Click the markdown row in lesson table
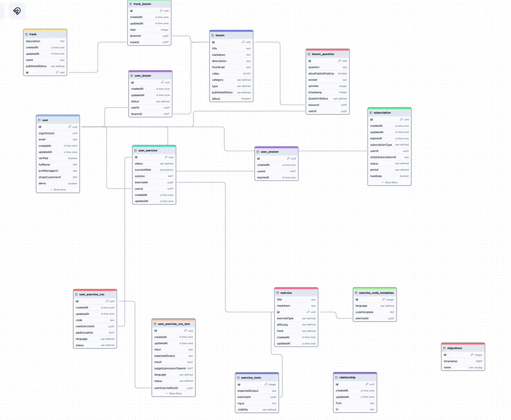This screenshot has height=420, width=511. (x=231, y=55)
